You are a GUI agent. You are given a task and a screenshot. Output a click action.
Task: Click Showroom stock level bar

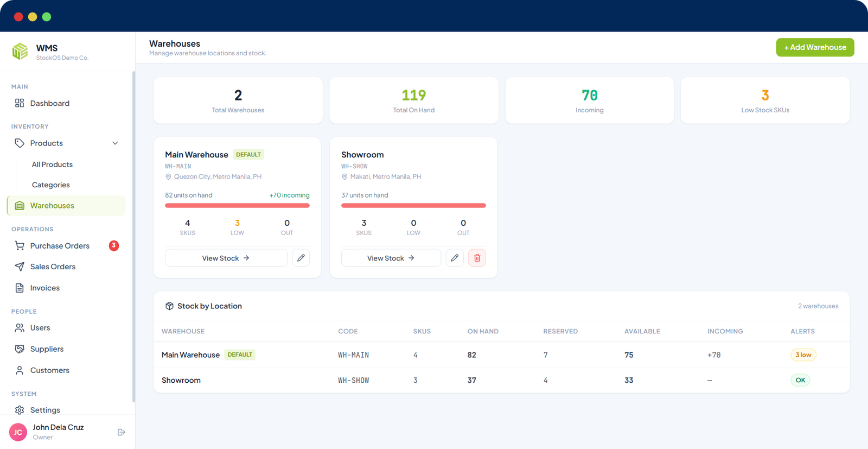[413, 206]
